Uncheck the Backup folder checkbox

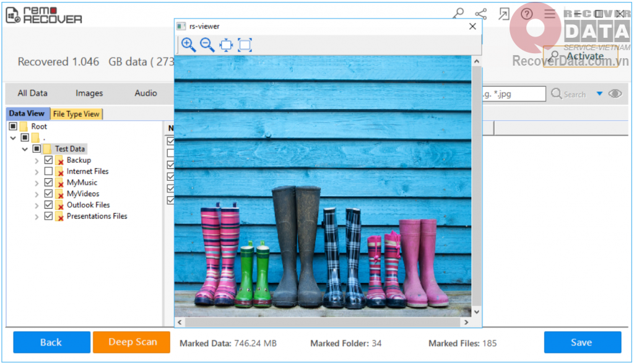(x=48, y=160)
